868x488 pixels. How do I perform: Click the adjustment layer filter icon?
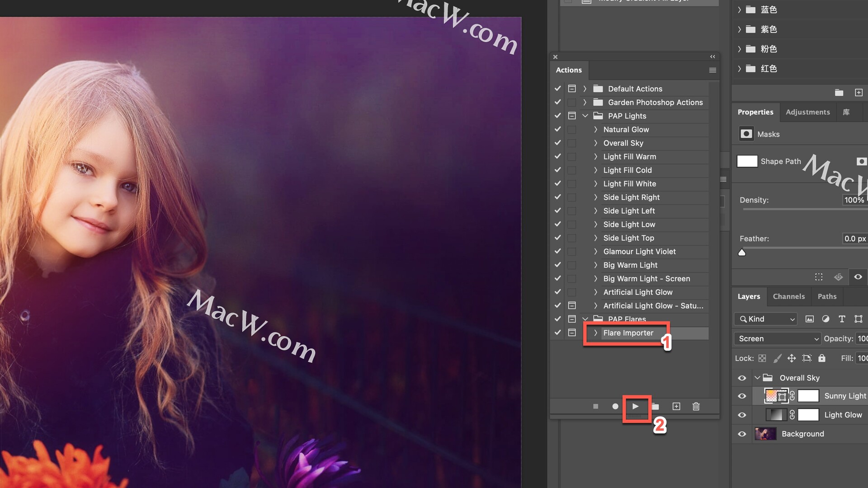[x=826, y=319]
